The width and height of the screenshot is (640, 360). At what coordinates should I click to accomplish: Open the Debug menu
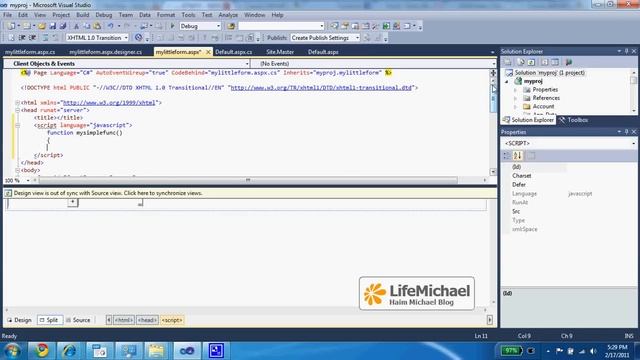(x=104, y=15)
